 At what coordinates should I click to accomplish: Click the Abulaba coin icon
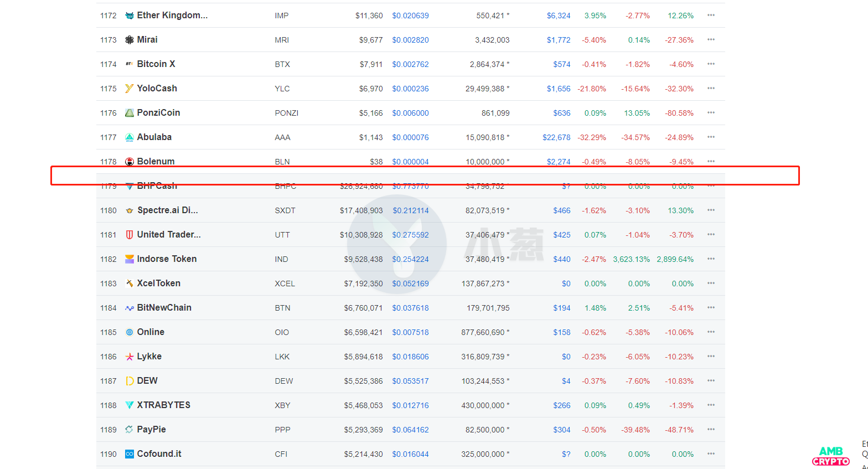pyautogui.click(x=130, y=137)
